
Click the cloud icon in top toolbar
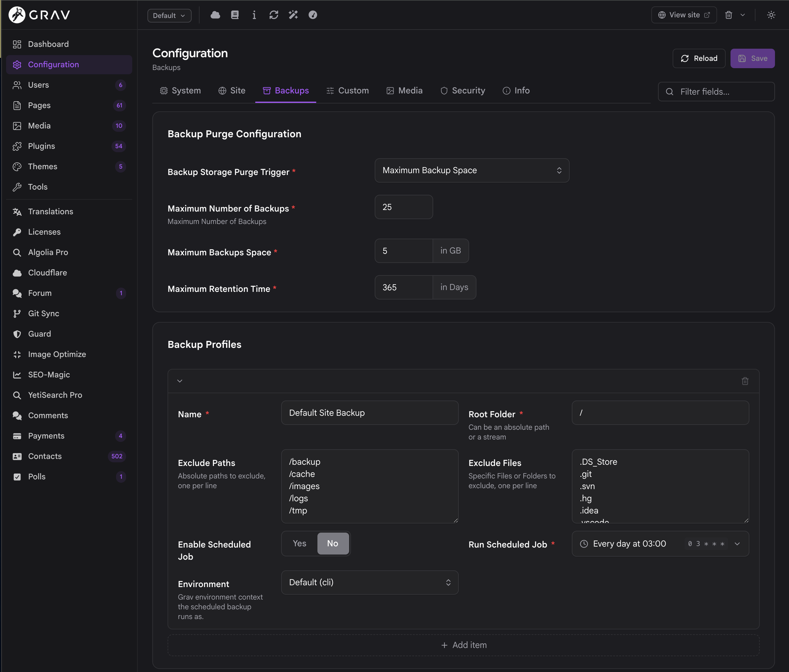215,15
